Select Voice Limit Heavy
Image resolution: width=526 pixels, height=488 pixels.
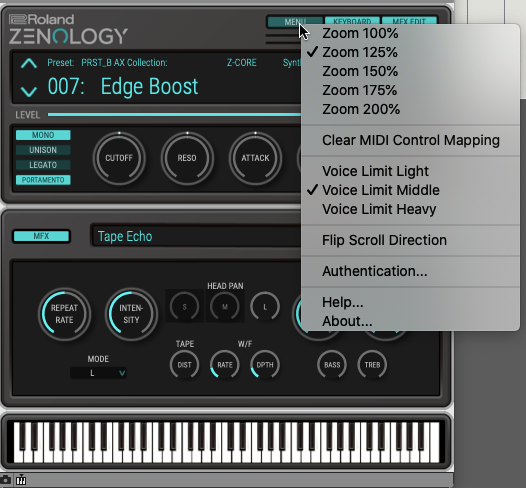[411, 209]
